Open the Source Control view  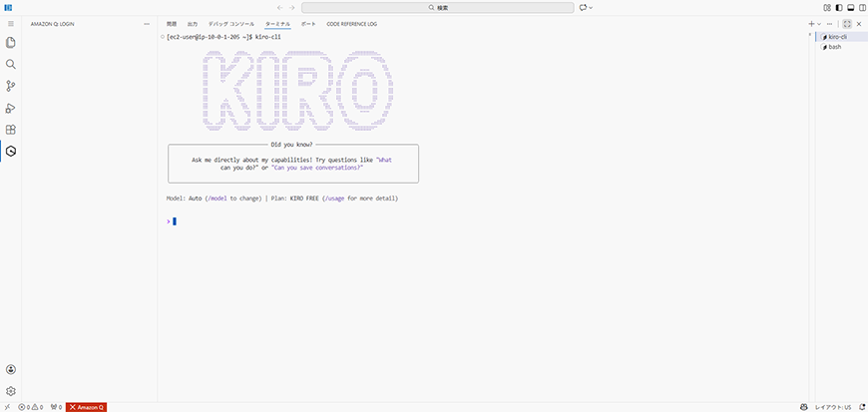pyautogui.click(x=11, y=86)
